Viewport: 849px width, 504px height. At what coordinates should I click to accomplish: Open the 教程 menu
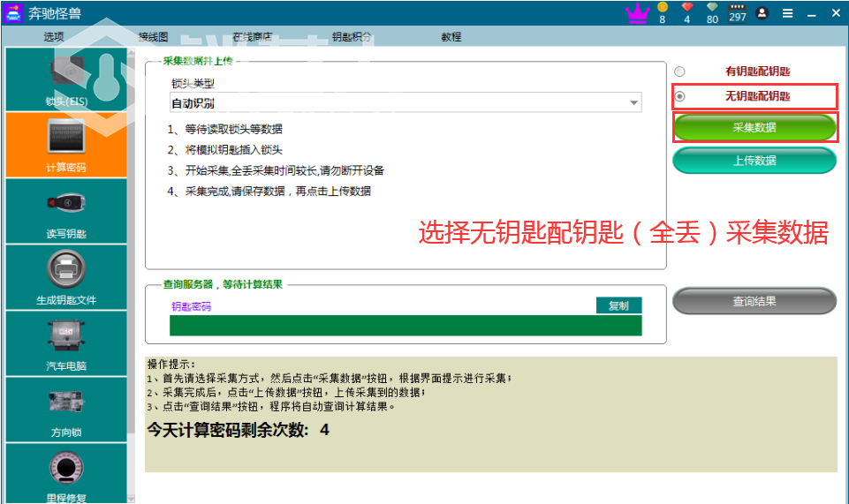point(451,37)
